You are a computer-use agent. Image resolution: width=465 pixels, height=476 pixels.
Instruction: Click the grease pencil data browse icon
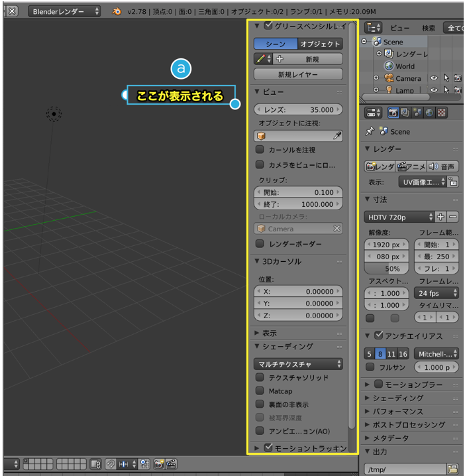(x=263, y=59)
